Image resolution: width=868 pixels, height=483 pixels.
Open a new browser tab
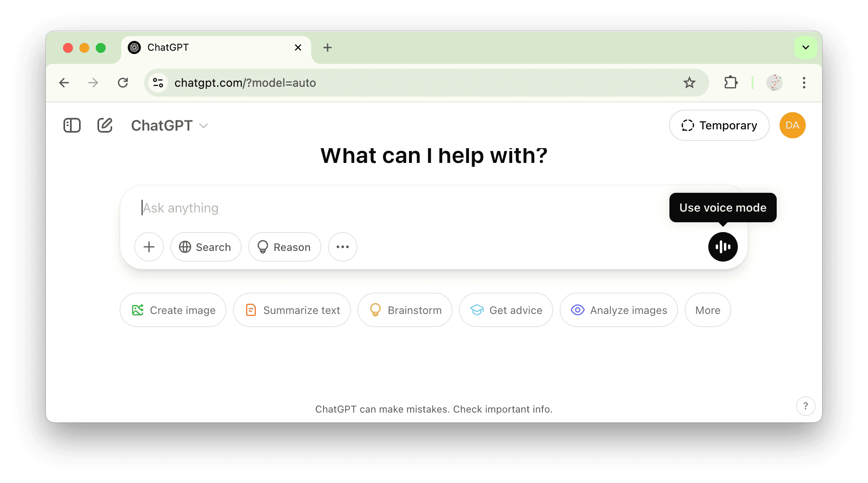(x=328, y=47)
